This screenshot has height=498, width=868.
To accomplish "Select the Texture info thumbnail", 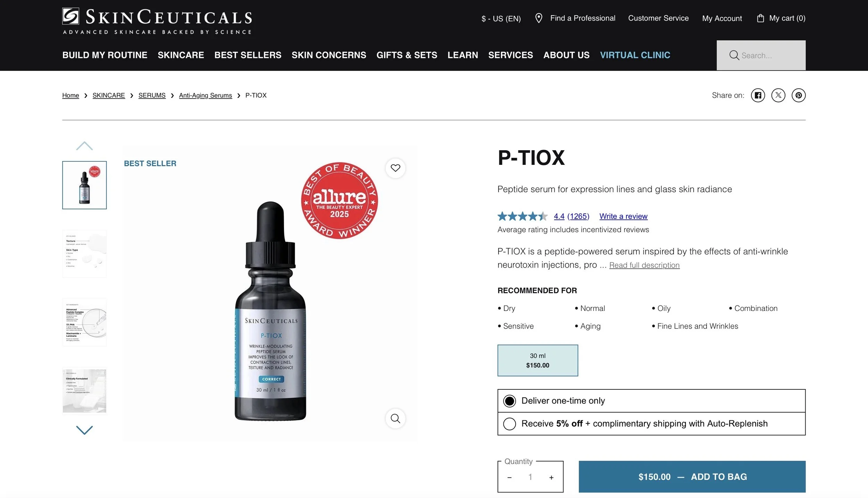I will [84, 254].
